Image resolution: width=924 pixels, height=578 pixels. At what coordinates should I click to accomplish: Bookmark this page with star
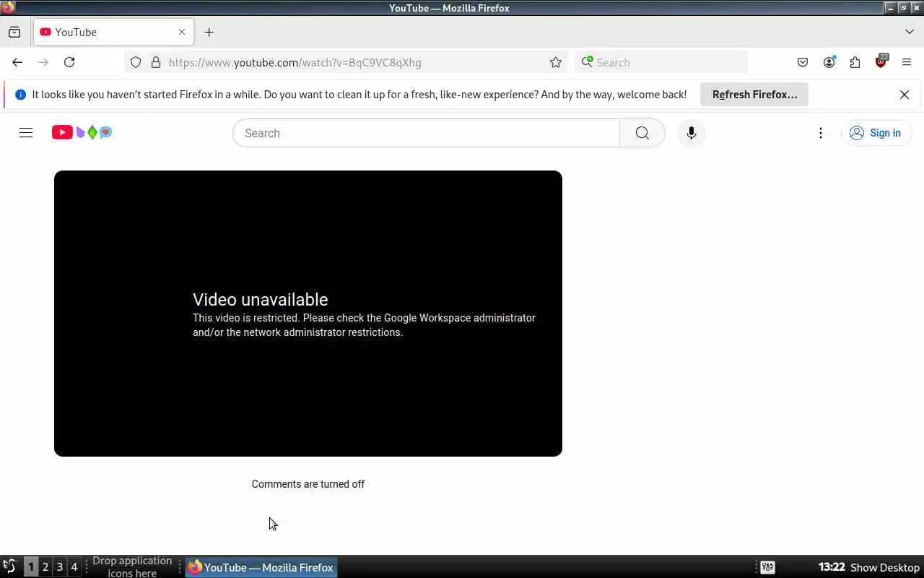pyautogui.click(x=556, y=62)
